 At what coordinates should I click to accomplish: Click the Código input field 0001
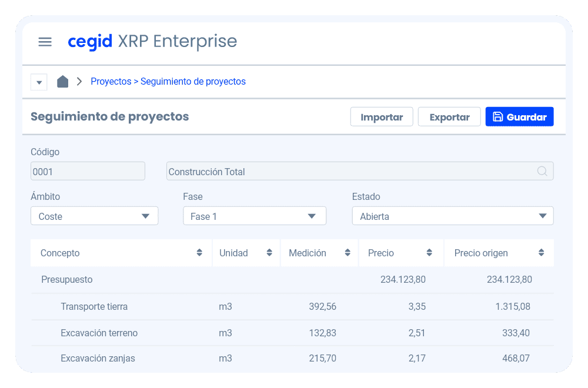coord(88,171)
